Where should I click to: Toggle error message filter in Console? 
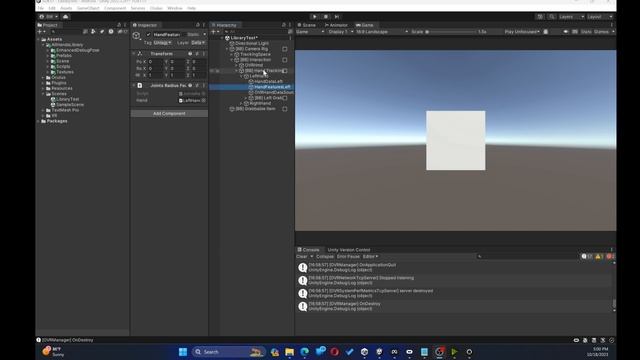click(610, 257)
